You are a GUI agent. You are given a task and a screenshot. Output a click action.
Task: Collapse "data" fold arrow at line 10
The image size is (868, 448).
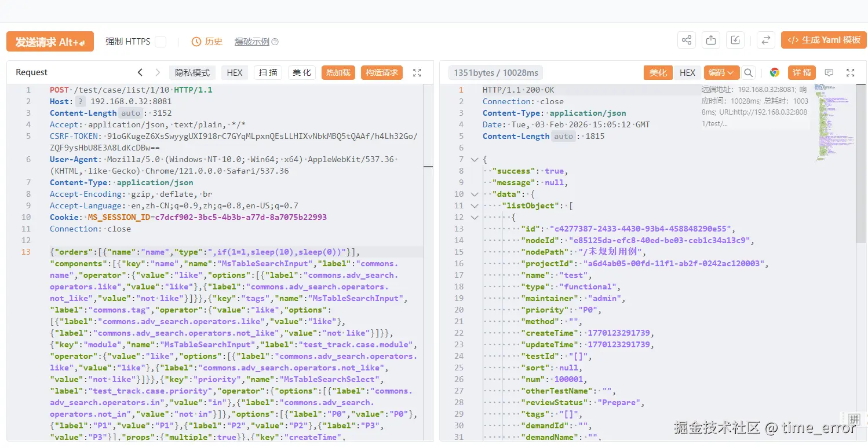475,194
